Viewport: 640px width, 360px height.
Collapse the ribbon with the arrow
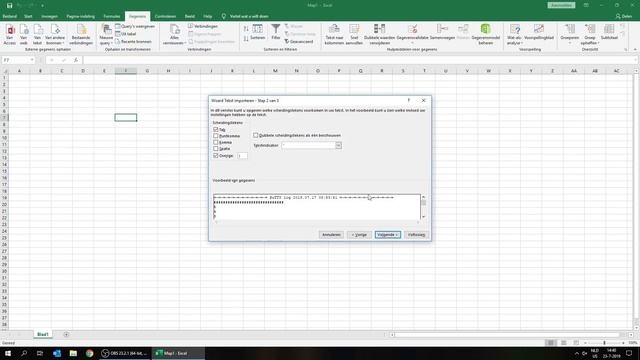point(635,49)
